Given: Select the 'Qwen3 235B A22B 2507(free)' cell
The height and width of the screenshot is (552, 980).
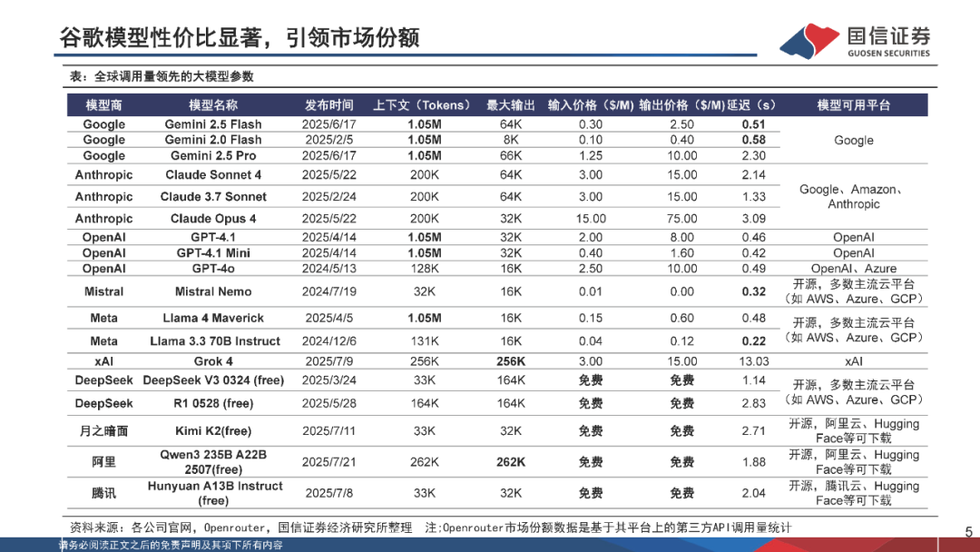Looking at the screenshot, I should pos(213,462).
